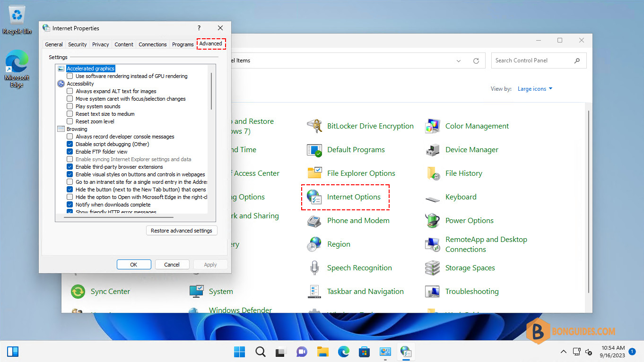Open Microsoft Edge desktop shortcut

tap(17, 69)
